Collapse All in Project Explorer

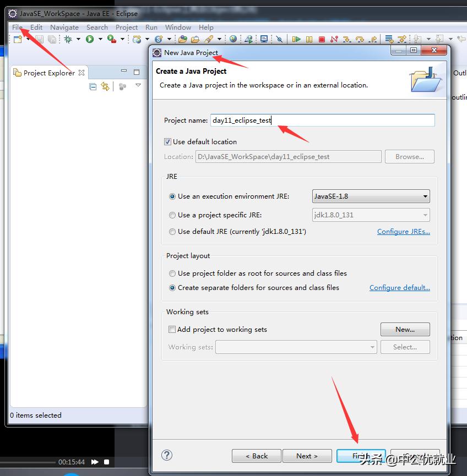tap(92, 86)
